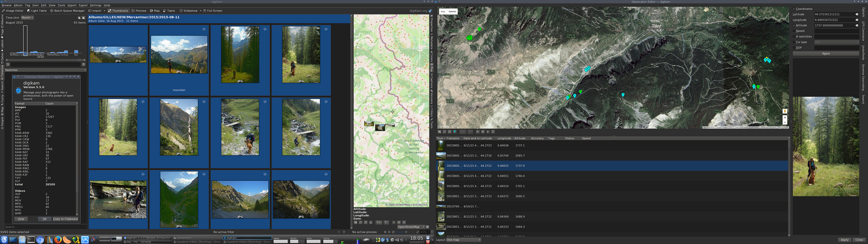Expand the Slideshow dropdown arrow
Screen dimensions: 868x244
[x=200, y=11]
